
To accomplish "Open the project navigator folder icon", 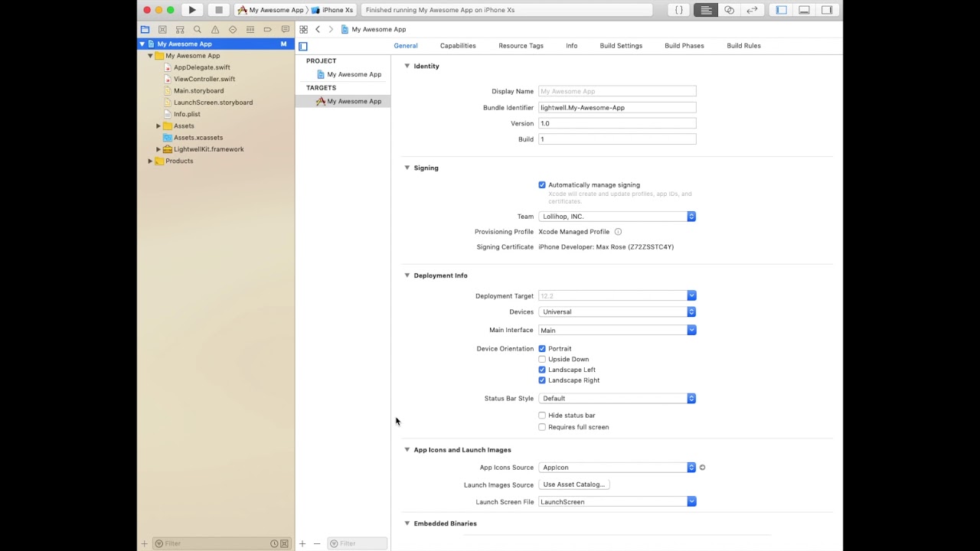I will point(145,30).
